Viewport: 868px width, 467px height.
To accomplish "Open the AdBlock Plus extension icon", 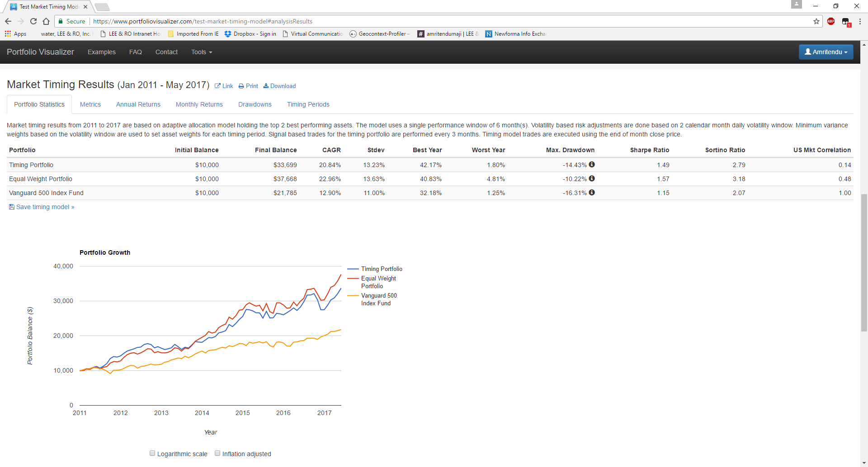I will pyautogui.click(x=830, y=21).
